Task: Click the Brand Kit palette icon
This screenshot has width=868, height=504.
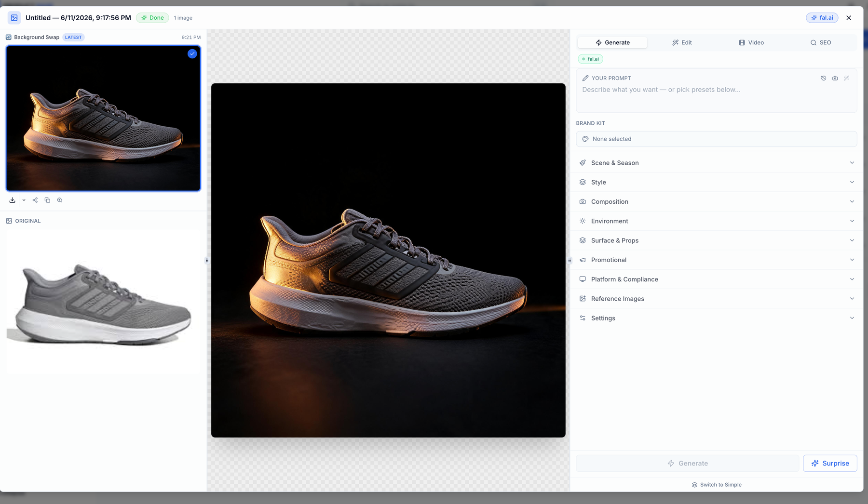Action: [585, 139]
